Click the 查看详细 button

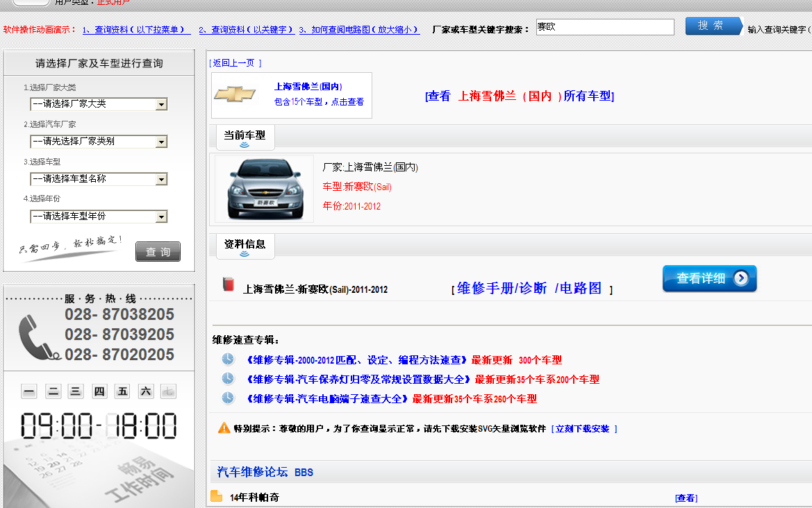coord(709,278)
